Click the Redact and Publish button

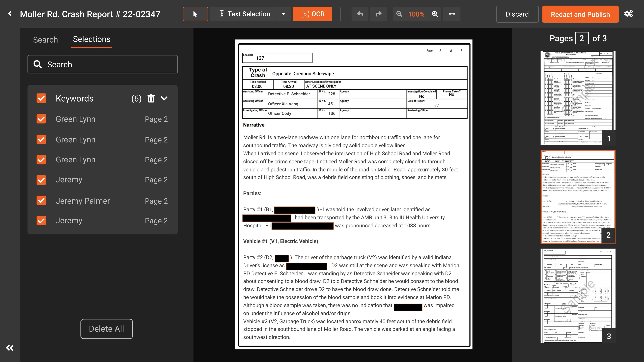[x=580, y=14]
